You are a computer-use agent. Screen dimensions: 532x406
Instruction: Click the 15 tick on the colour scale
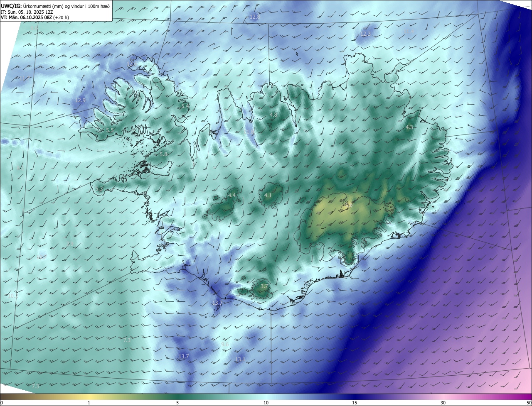click(355, 403)
